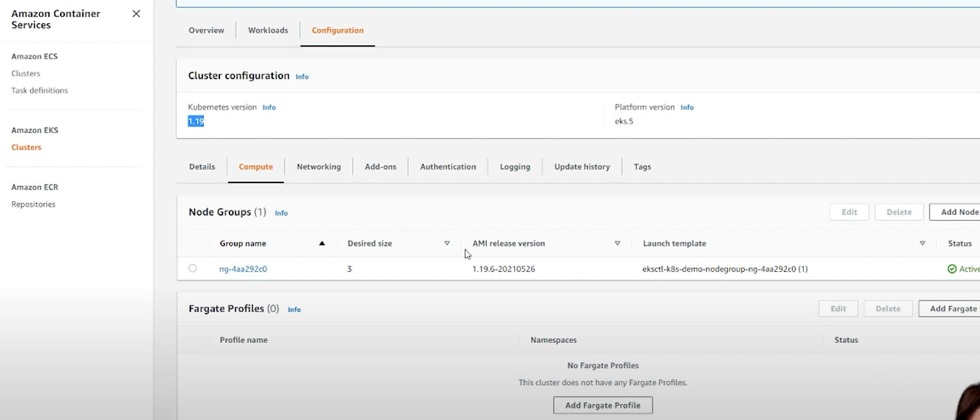Image resolution: width=980 pixels, height=420 pixels.
Task: Open the Add-ons sub-tab
Action: (381, 167)
